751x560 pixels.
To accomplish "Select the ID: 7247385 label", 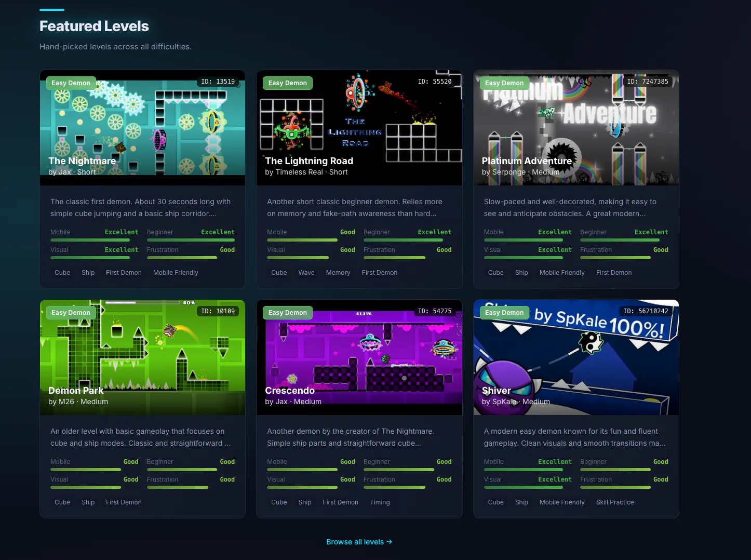I will click(x=648, y=82).
